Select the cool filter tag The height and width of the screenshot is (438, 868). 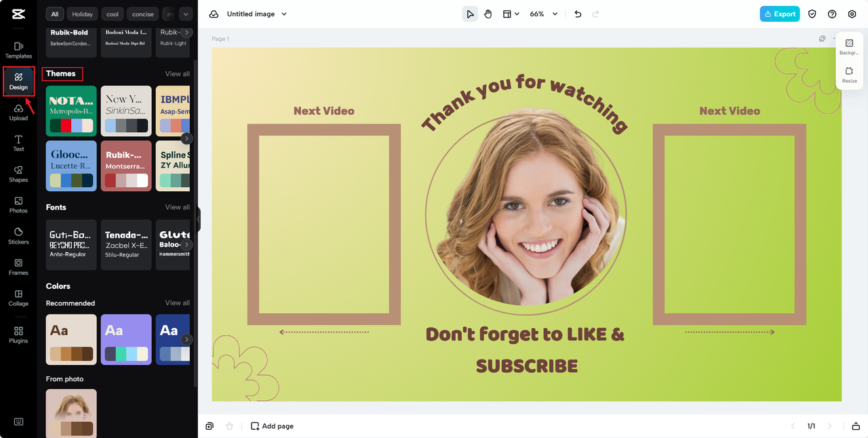113,14
